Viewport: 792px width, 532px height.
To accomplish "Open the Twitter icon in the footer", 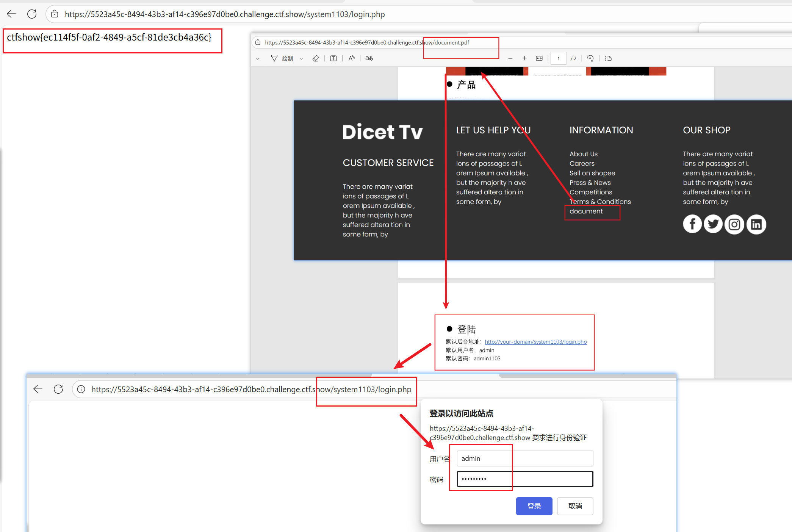I will tap(713, 224).
